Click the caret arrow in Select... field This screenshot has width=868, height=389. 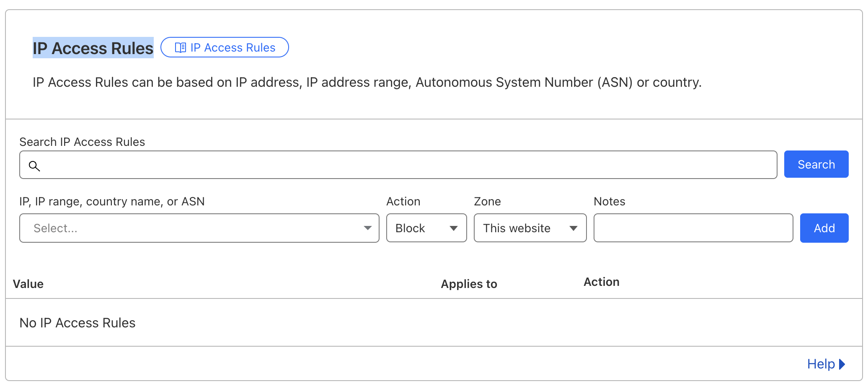click(x=367, y=228)
